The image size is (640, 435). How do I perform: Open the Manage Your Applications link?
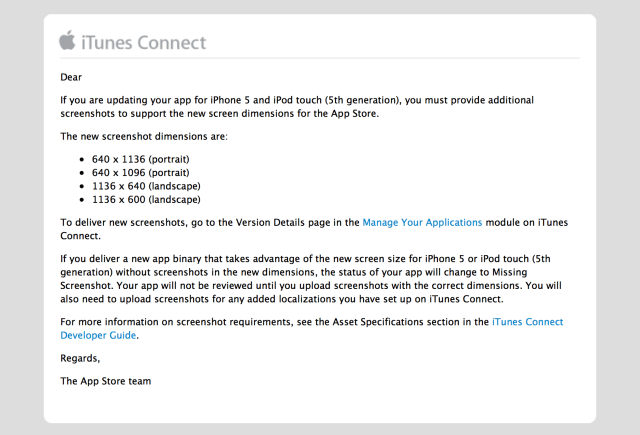click(422, 222)
